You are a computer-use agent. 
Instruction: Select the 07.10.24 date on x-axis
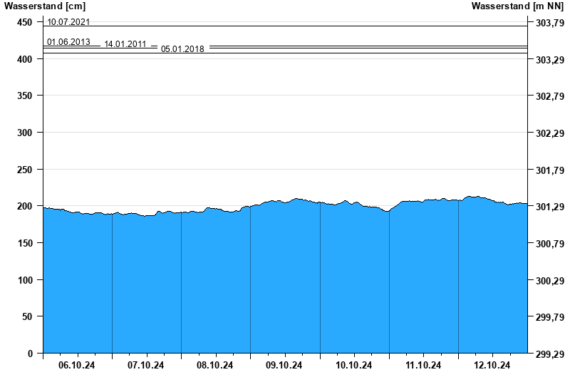pyautogui.click(x=146, y=365)
